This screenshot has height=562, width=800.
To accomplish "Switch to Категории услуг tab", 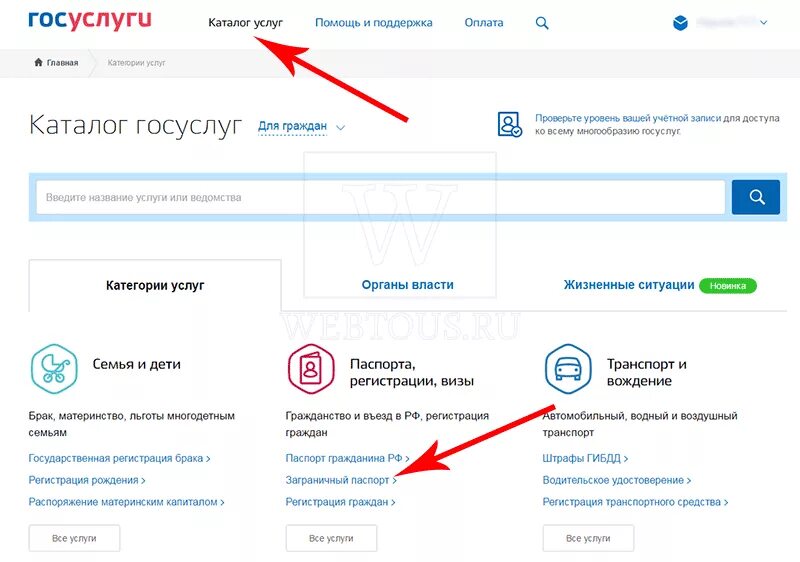I will pos(155,285).
